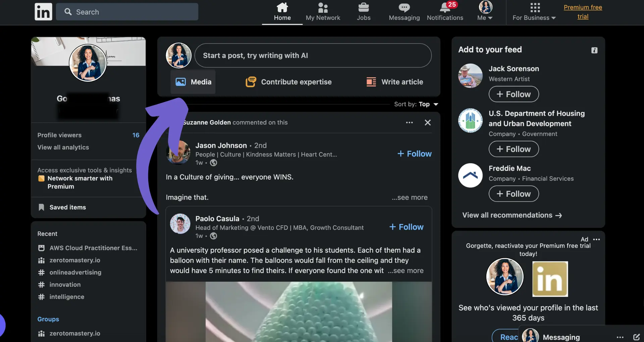Open the Home tab
Screen dimensions: 644x342
pos(282,12)
